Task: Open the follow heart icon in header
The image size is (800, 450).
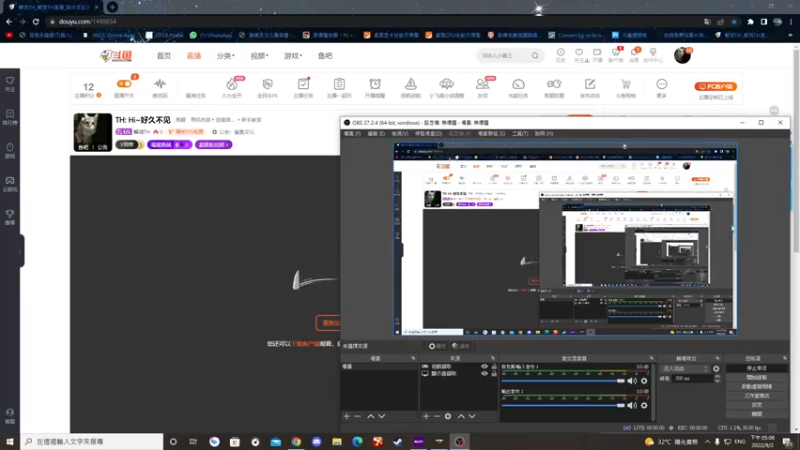Action: (579, 55)
